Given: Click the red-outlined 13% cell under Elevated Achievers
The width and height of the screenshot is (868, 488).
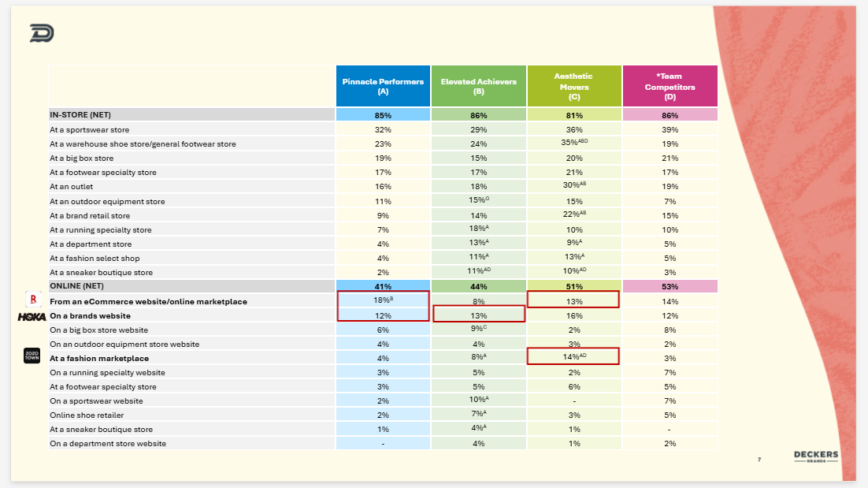Looking at the screenshot, I should 478,315.
